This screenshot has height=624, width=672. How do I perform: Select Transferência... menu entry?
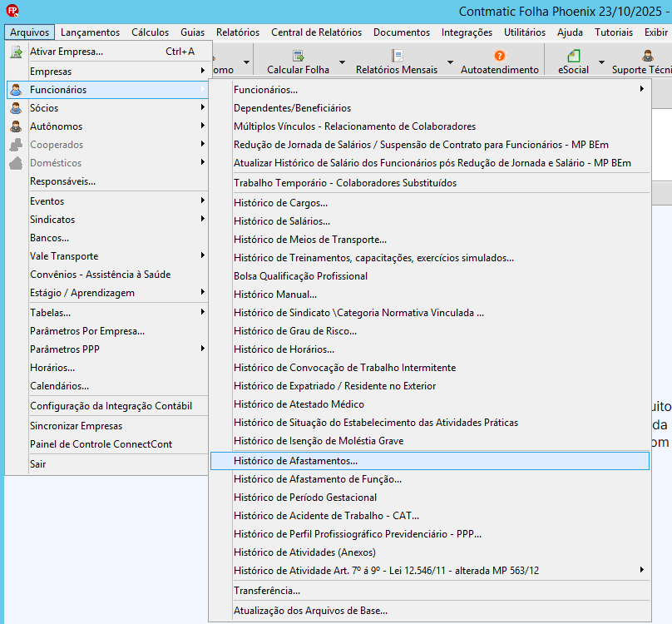(x=430, y=591)
